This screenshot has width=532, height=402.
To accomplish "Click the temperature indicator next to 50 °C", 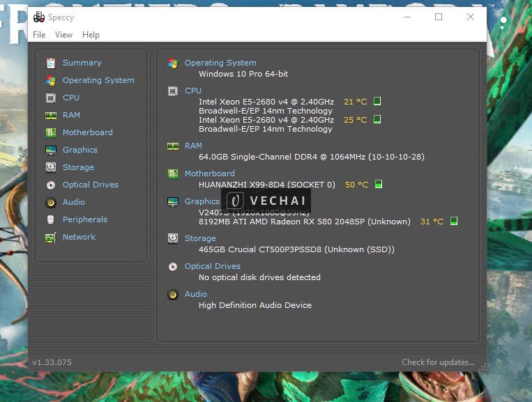I will point(379,185).
